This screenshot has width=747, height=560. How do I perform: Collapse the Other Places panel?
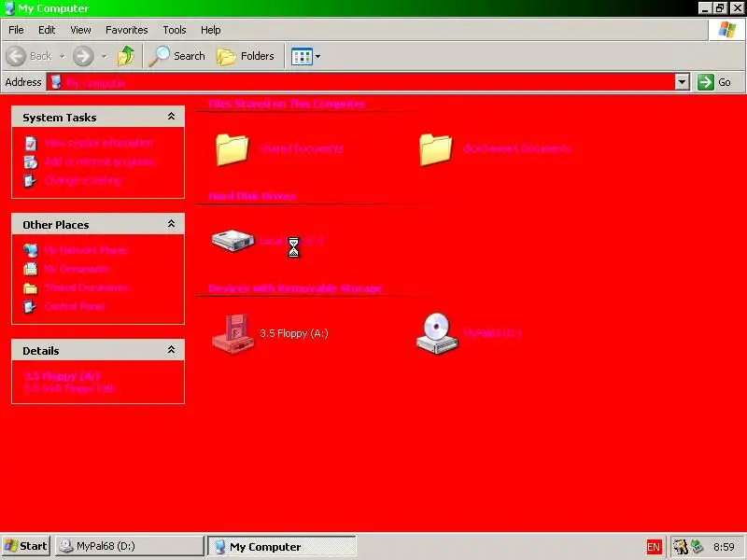171,224
